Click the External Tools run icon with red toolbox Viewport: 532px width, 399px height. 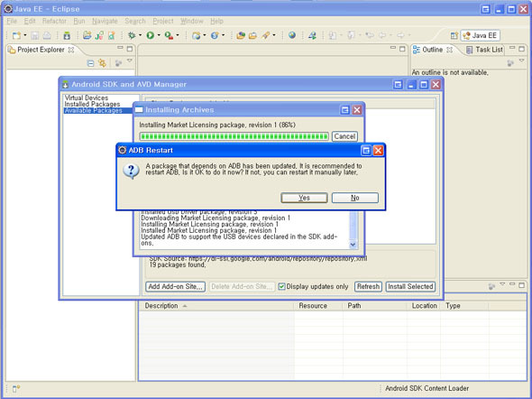click(x=169, y=35)
